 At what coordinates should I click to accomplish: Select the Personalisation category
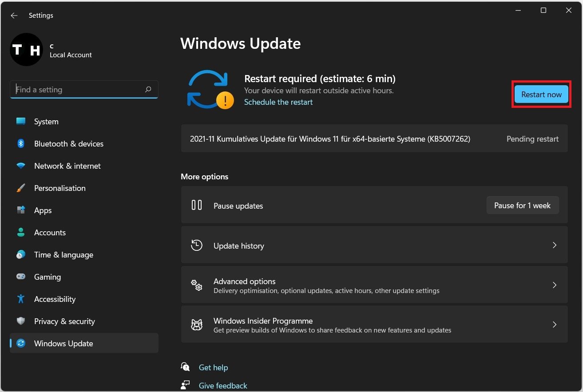(x=84, y=188)
